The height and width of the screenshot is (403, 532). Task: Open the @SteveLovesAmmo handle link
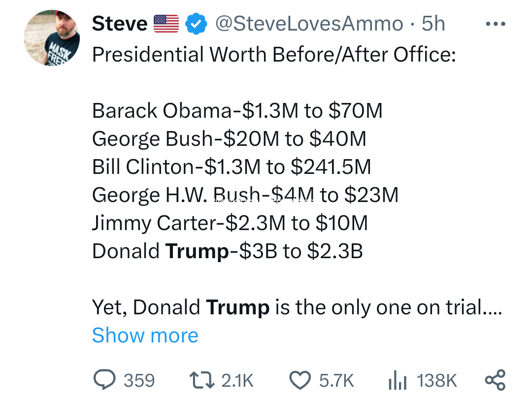click(309, 24)
